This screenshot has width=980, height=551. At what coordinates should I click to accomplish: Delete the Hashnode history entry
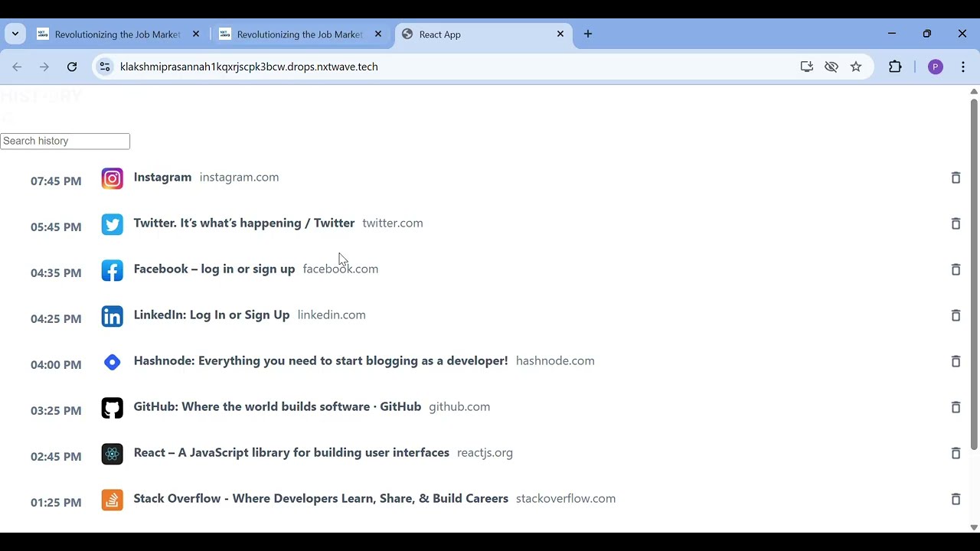955,361
